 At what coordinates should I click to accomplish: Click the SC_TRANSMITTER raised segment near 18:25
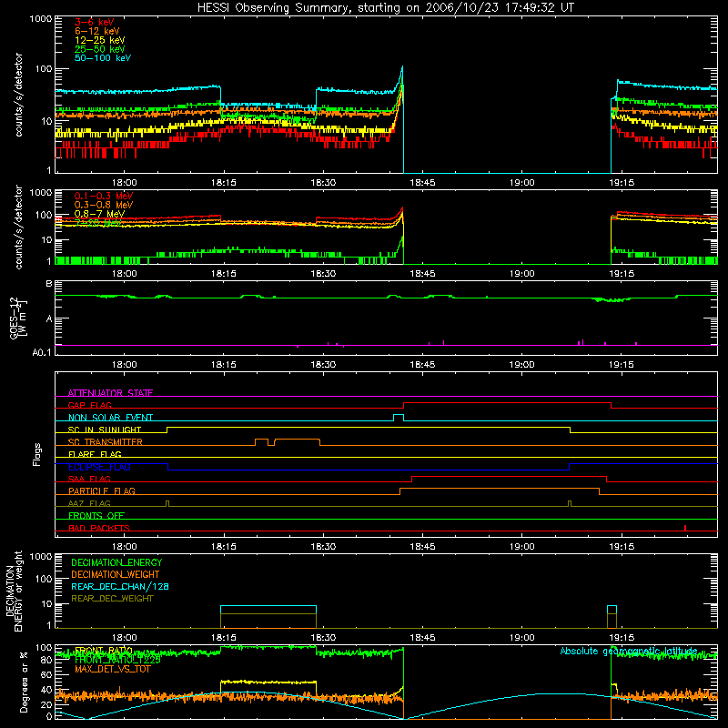point(298,440)
